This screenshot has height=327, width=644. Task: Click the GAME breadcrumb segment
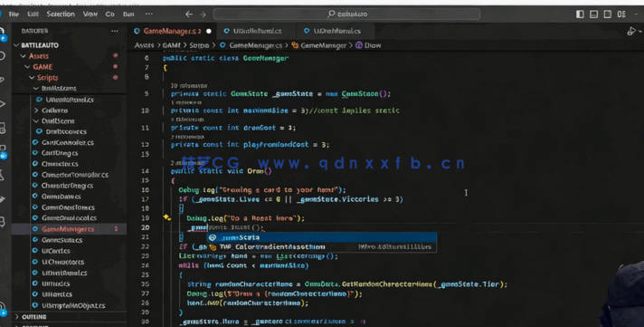(x=172, y=45)
